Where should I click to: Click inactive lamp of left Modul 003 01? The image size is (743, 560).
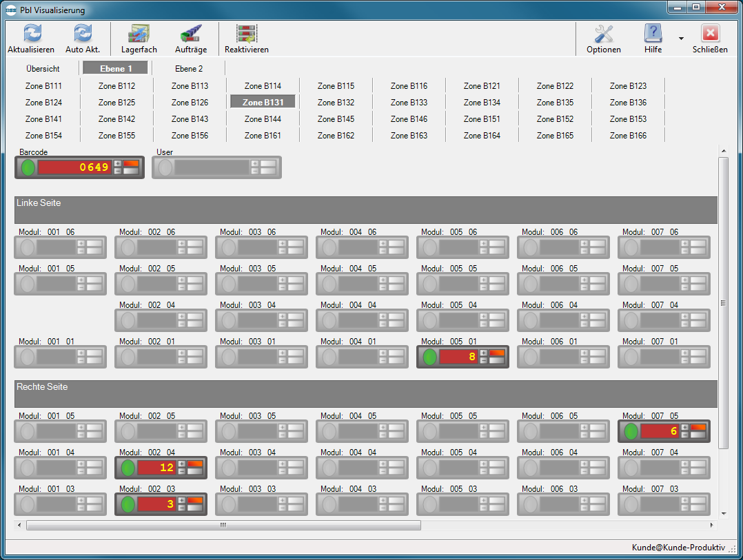point(228,357)
